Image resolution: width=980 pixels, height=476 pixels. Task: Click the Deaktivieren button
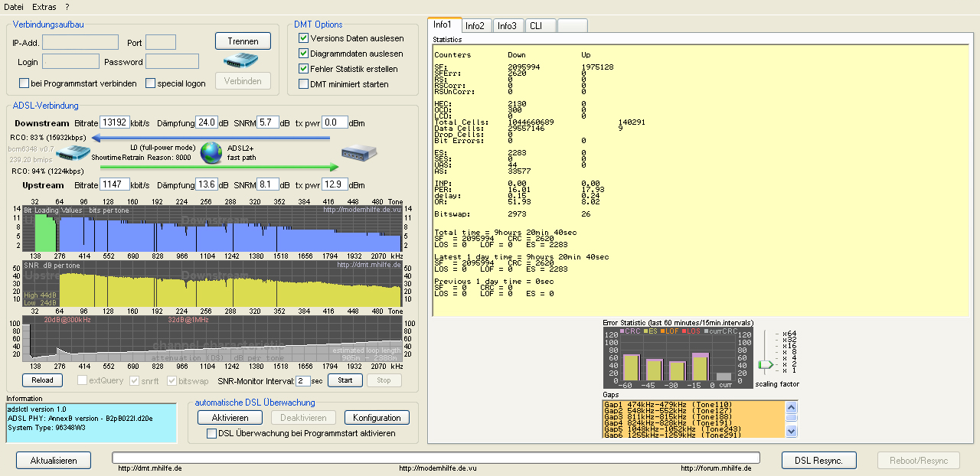click(303, 418)
